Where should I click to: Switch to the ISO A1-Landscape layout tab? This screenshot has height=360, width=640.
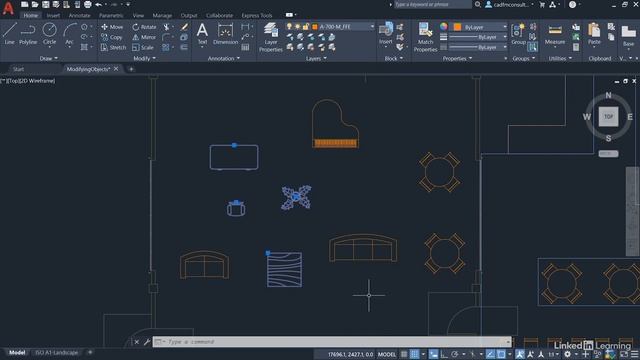pos(56,353)
